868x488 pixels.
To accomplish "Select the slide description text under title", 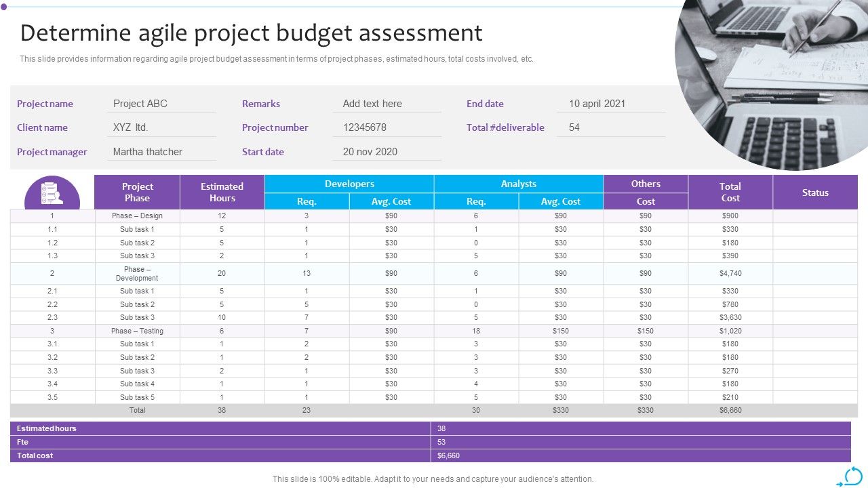I will [x=277, y=59].
